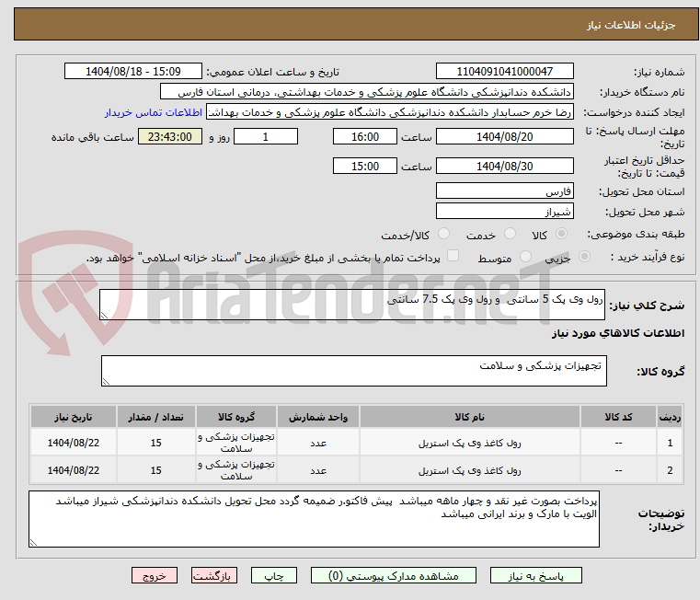
Task: Click the گروه کالا text area
Action: tap(354, 371)
